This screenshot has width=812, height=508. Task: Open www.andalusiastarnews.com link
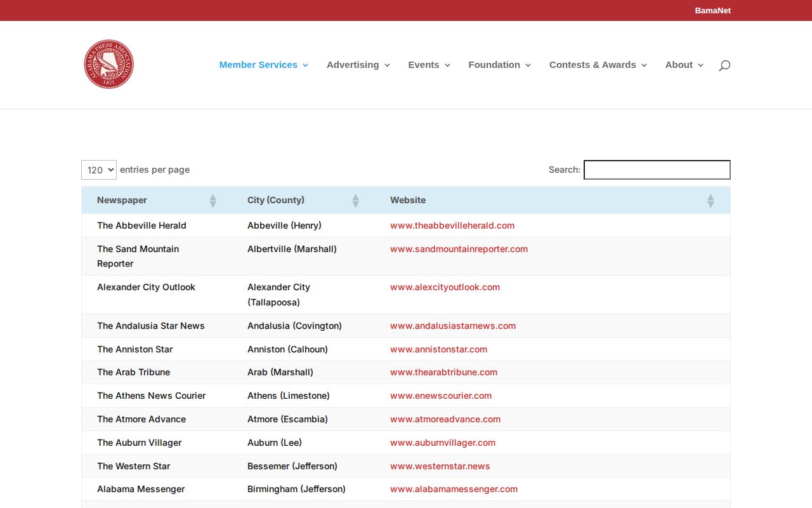(453, 326)
